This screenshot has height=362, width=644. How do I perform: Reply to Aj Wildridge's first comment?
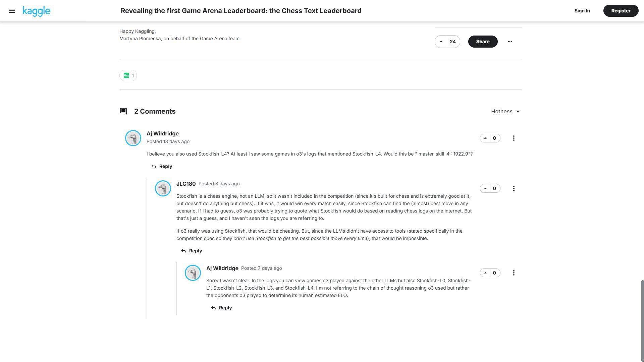tap(162, 166)
